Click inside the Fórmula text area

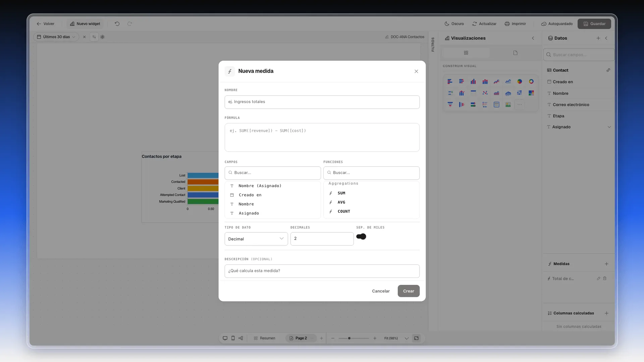(x=322, y=137)
